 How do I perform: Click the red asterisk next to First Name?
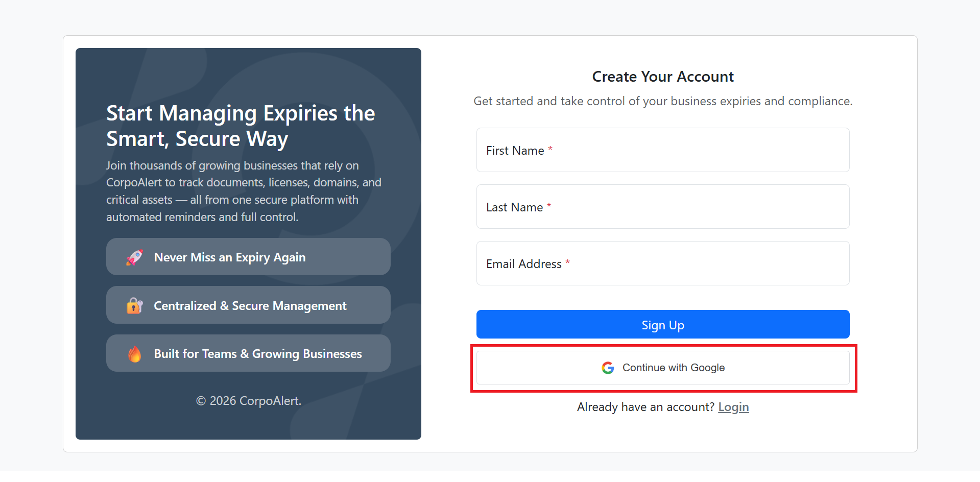[550, 150]
